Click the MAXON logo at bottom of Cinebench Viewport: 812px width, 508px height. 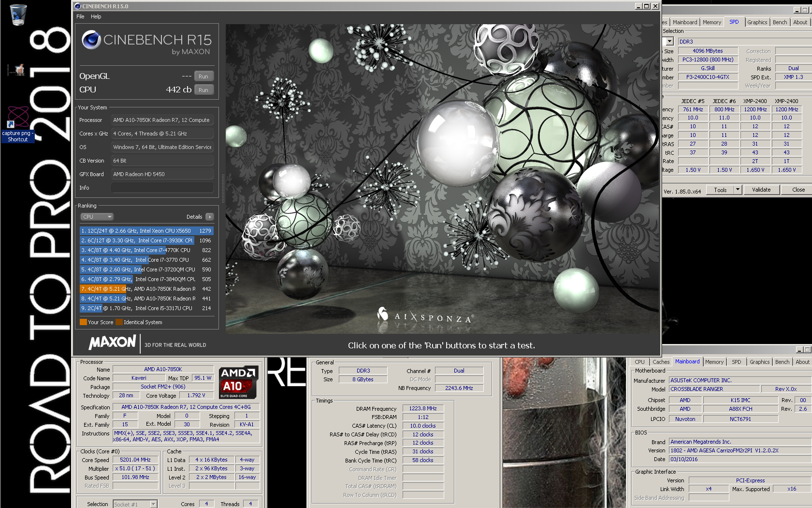coord(113,343)
